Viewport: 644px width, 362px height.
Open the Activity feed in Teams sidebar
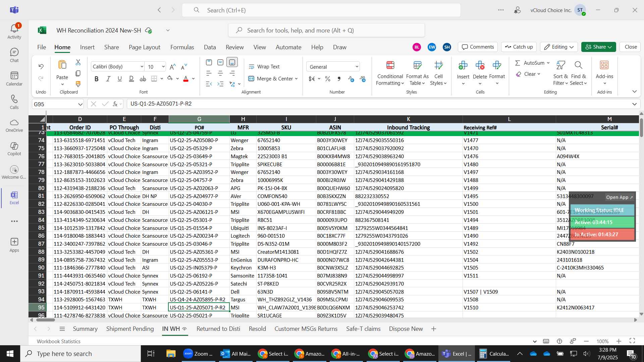click(14, 32)
